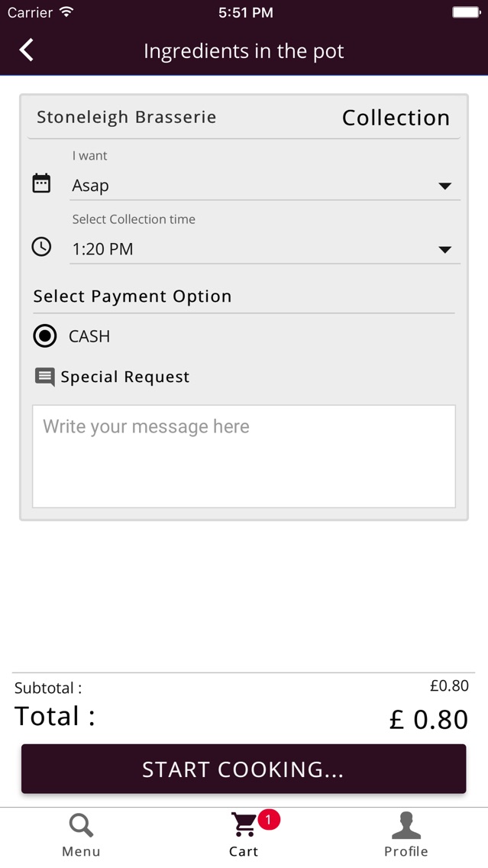
Task: Open the Profile person icon
Action: pos(406,825)
